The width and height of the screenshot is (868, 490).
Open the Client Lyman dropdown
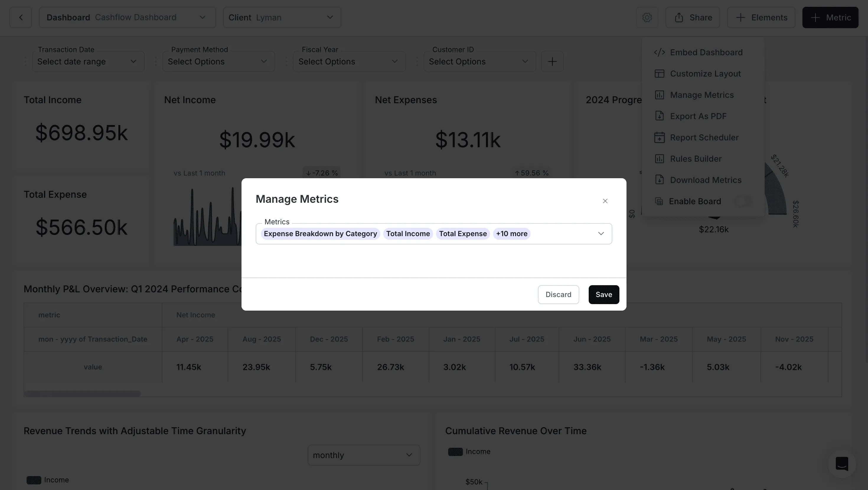[282, 17]
